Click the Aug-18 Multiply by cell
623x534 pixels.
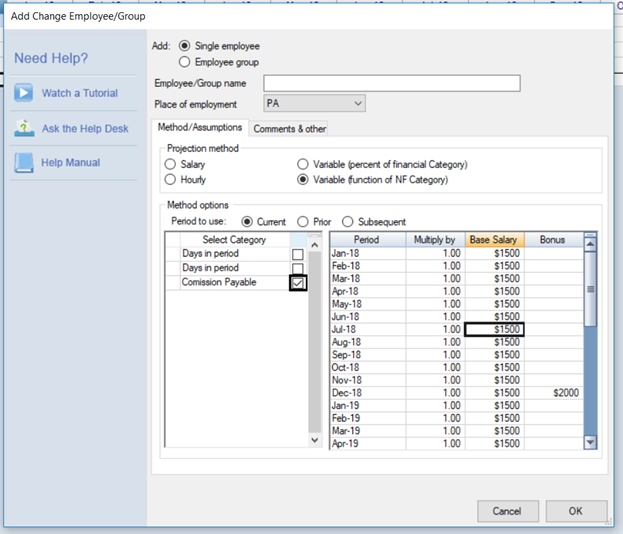pyautogui.click(x=435, y=342)
